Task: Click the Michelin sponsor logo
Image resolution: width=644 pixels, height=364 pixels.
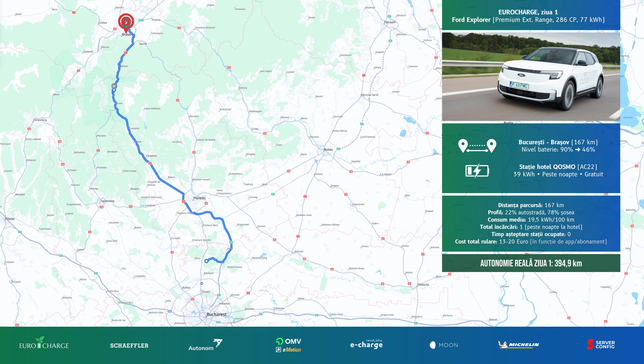Action: (518, 344)
